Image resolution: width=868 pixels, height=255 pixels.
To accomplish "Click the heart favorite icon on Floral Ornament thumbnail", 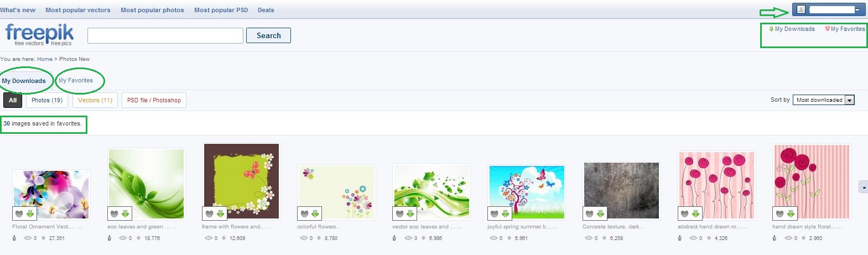I will coord(19,214).
